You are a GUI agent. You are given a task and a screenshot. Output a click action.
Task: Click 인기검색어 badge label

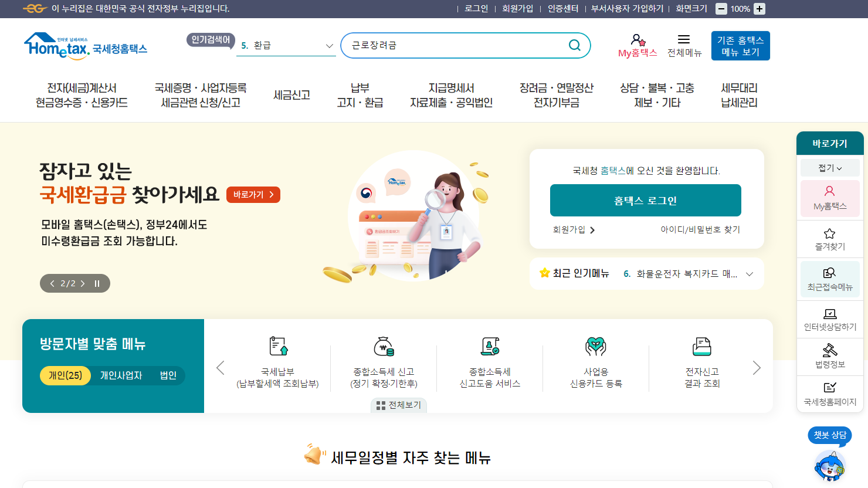pyautogui.click(x=211, y=40)
